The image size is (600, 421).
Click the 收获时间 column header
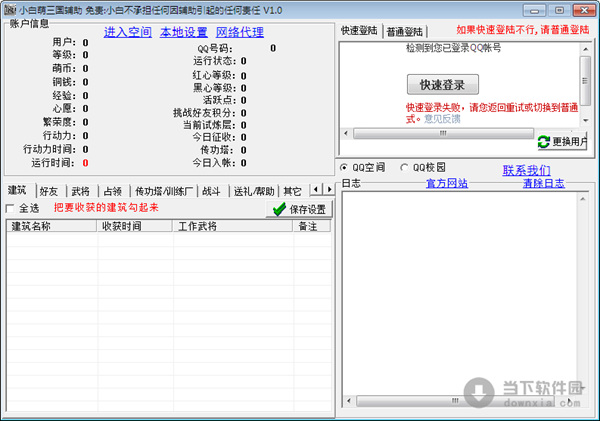tap(134, 226)
